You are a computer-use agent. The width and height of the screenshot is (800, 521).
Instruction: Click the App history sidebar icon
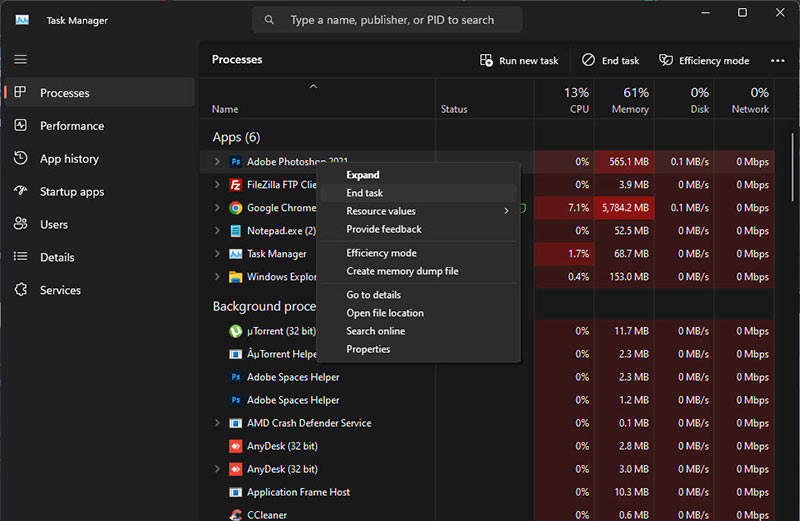coord(20,158)
